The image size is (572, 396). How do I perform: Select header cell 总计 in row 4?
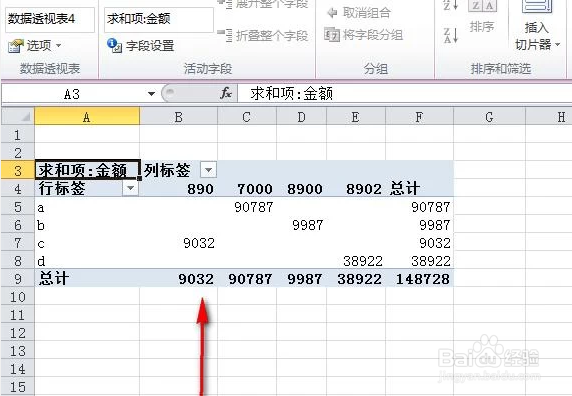click(419, 189)
